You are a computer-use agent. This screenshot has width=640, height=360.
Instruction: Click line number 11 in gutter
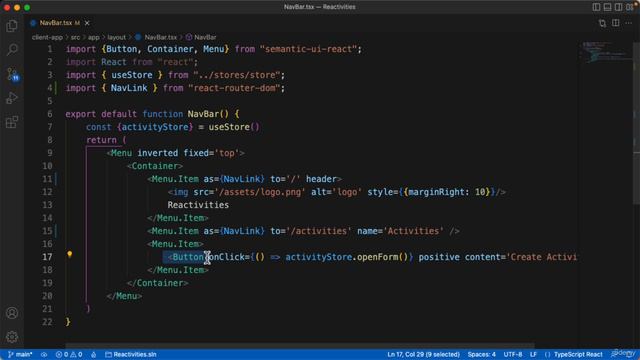coord(47,179)
